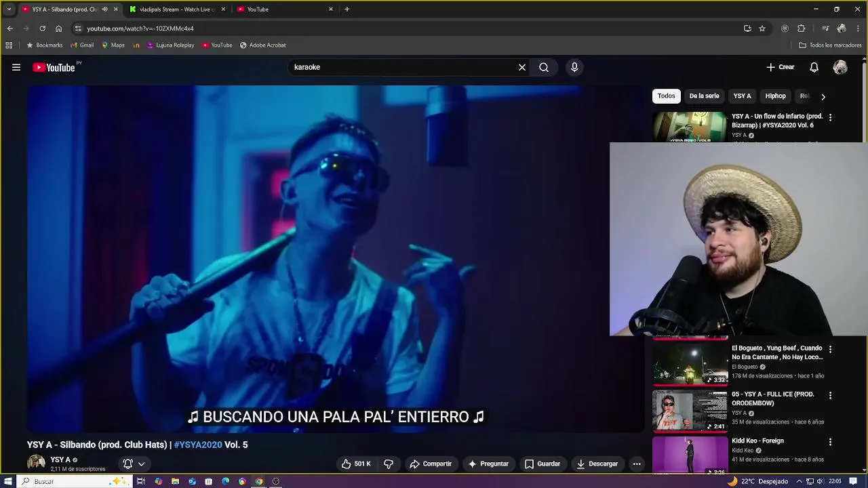
Task: Select the Hiphop filter chip
Action: [775, 96]
